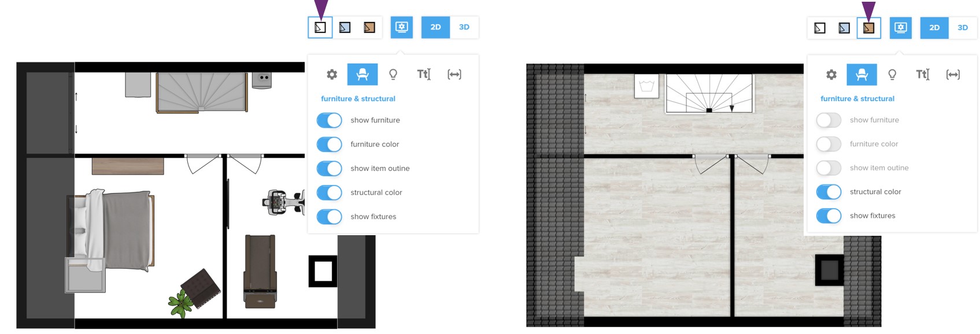
Task: Select the staircase in left floor plan
Action: [x=201, y=92]
